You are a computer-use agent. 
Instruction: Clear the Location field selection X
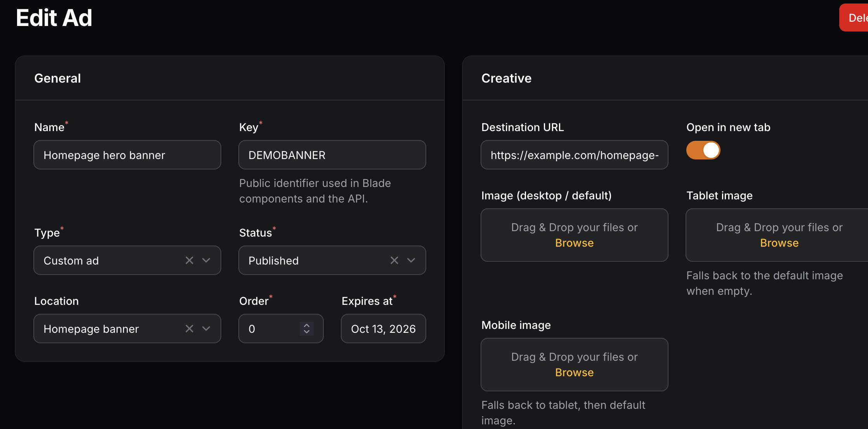[x=189, y=329]
